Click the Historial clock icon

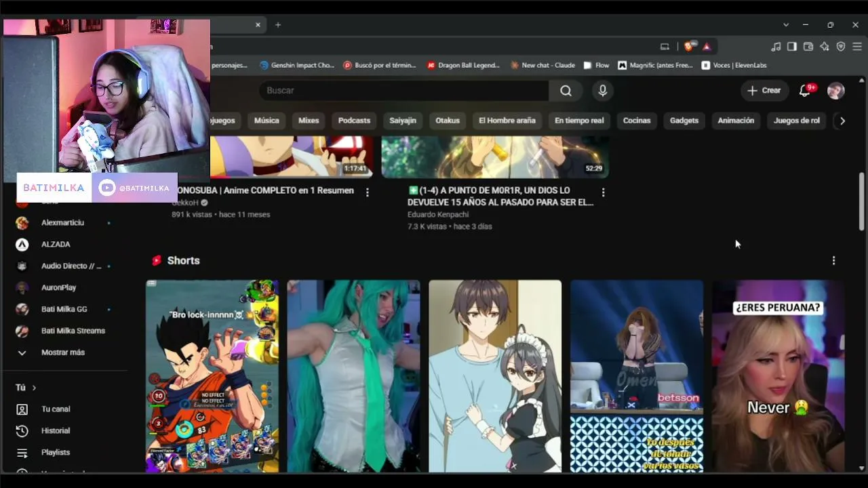22,431
